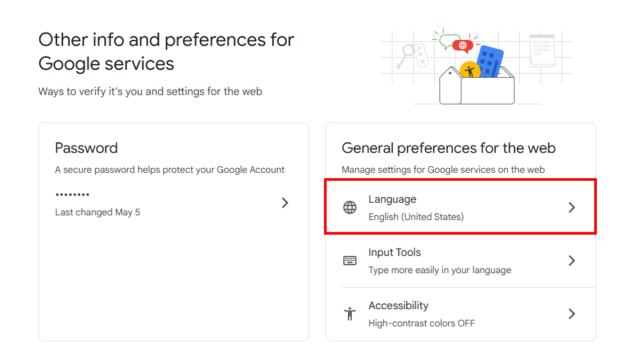
Task: Open Accessibility chevron arrow
Action: pos(572,314)
